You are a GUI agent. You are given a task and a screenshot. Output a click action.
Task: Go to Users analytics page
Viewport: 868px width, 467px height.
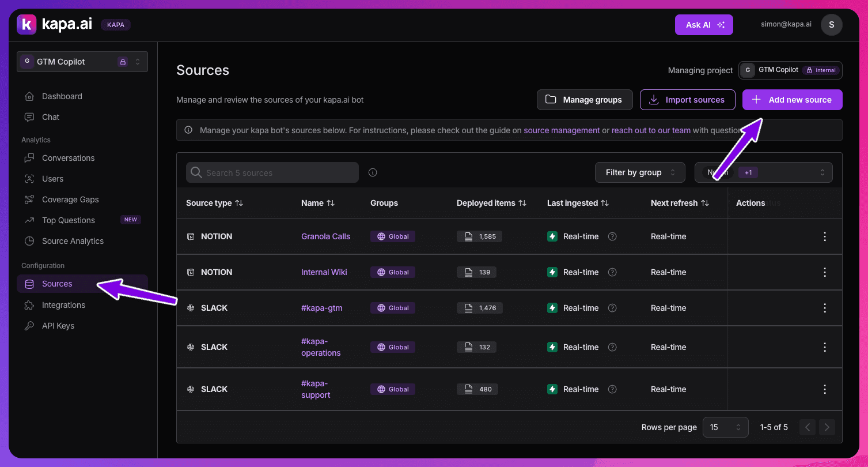[52, 179]
